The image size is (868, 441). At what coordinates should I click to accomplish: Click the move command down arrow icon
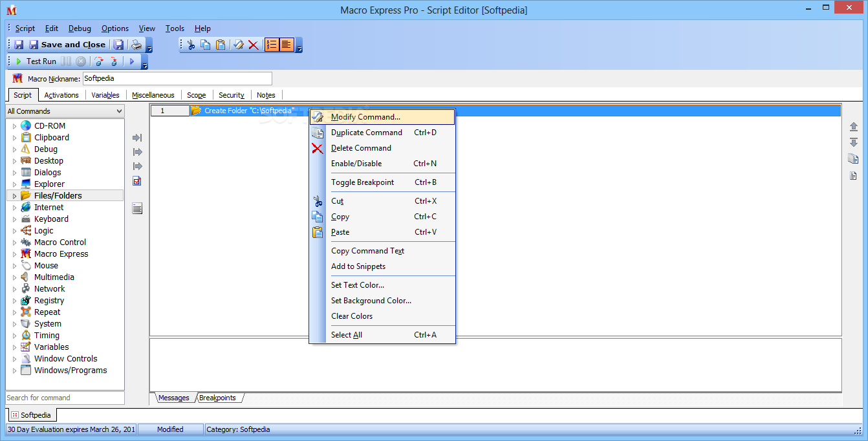pos(854,142)
